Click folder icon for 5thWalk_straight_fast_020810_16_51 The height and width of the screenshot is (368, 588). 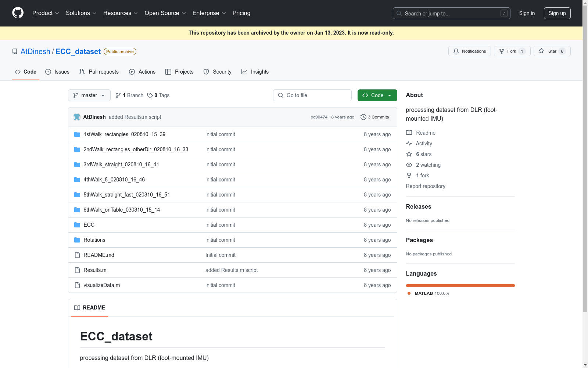[77, 195]
